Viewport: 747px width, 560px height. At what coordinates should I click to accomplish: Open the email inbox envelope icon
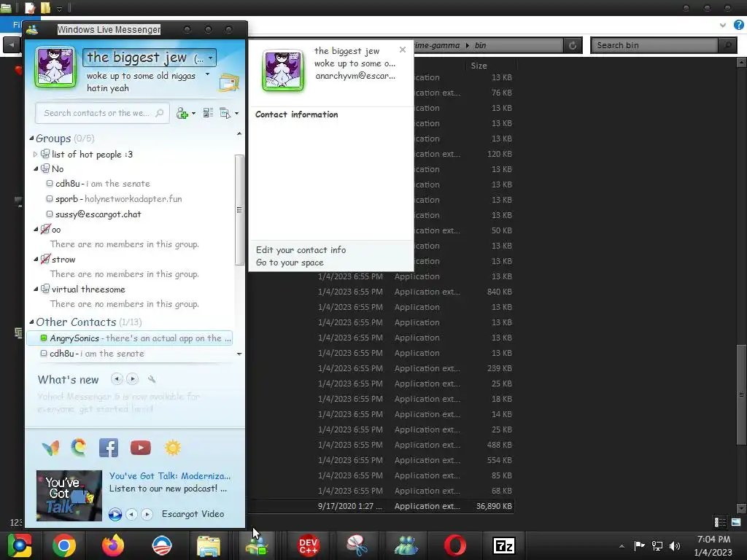[229, 82]
